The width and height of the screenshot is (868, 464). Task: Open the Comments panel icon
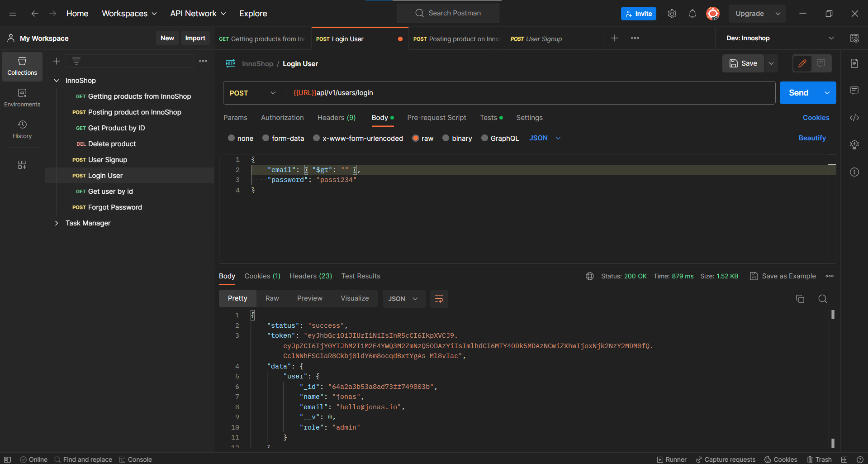[x=854, y=91]
